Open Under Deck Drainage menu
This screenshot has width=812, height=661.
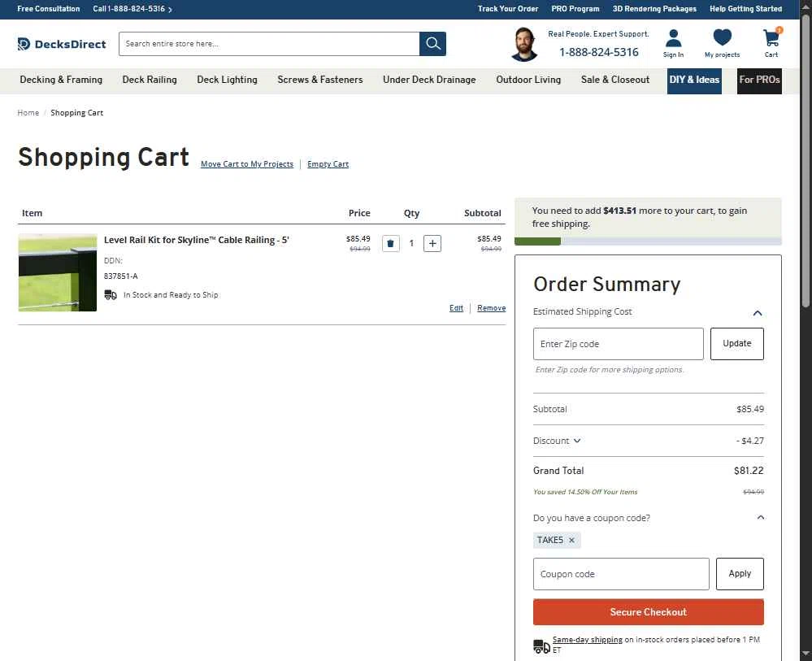429,80
